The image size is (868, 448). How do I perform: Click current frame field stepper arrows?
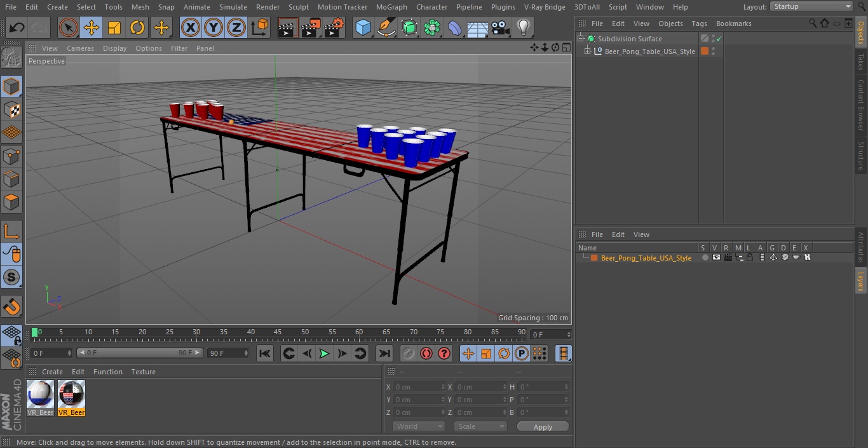569,334
